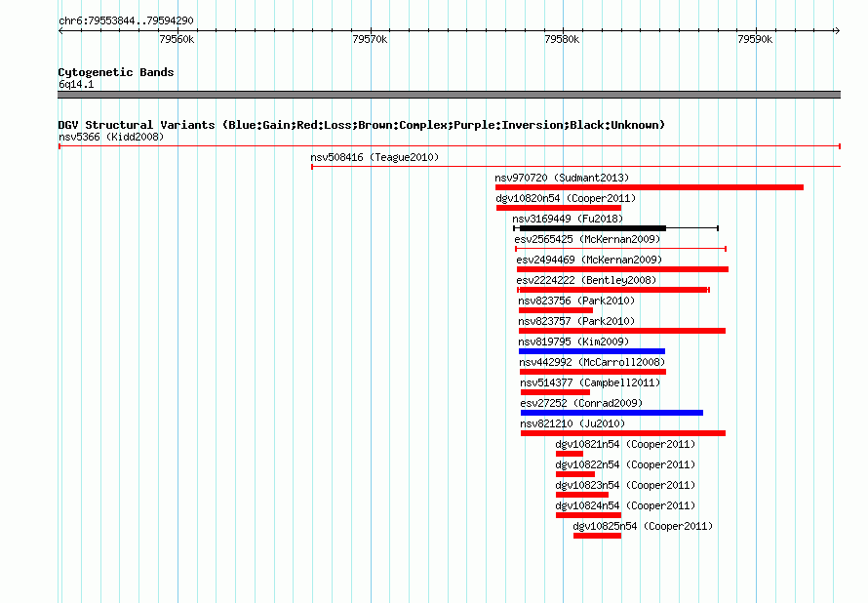Viewport: 868px width, 603px height.
Task: Select the red bar of dgv10824n54
Action: click(x=588, y=515)
